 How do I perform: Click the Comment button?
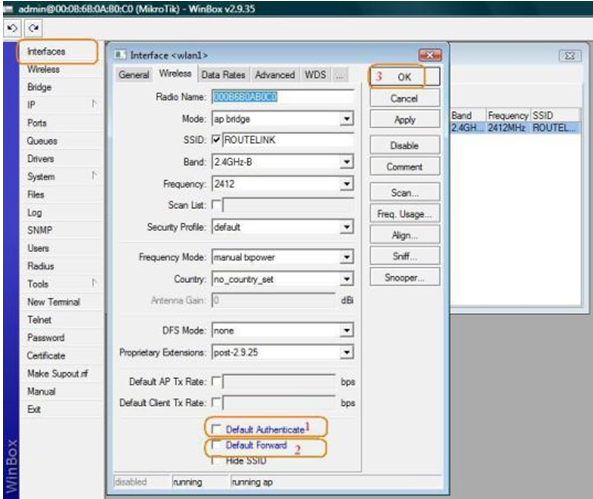[x=404, y=166]
